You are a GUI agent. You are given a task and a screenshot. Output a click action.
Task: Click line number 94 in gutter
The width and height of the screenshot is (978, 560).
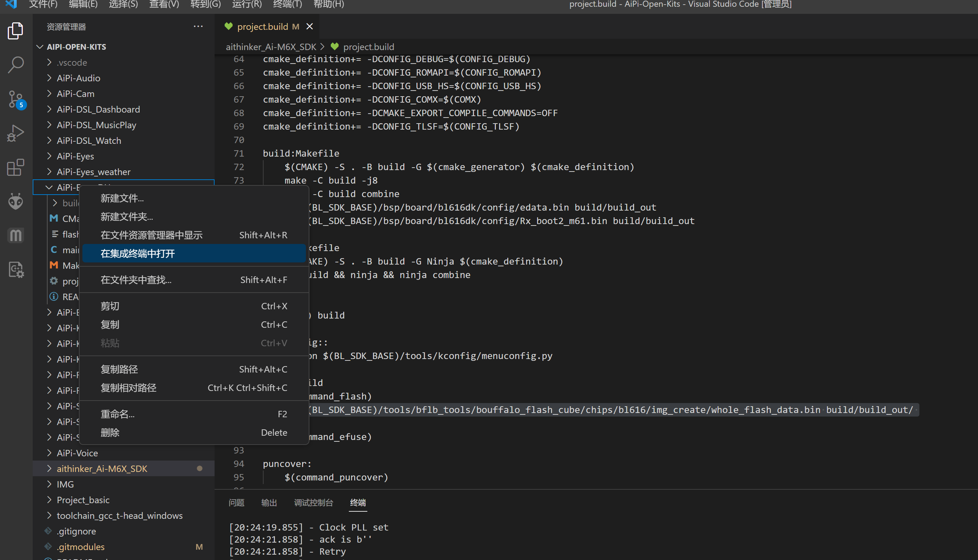pyautogui.click(x=238, y=464)
